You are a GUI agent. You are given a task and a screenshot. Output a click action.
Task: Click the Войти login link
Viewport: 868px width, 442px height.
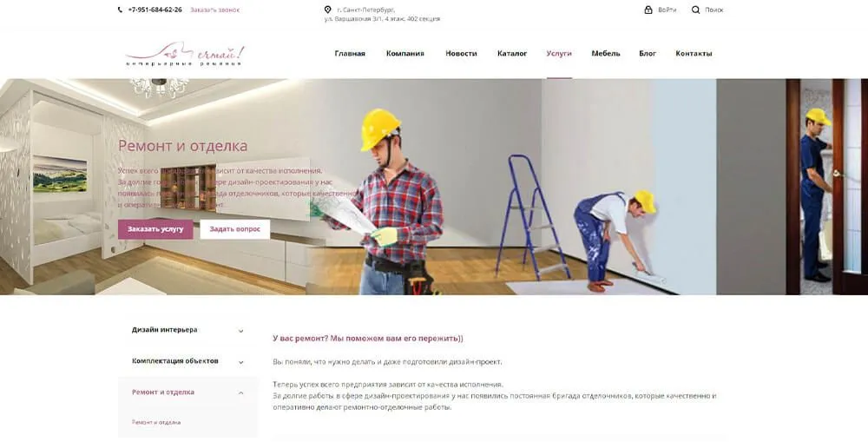tap(667, 10)
